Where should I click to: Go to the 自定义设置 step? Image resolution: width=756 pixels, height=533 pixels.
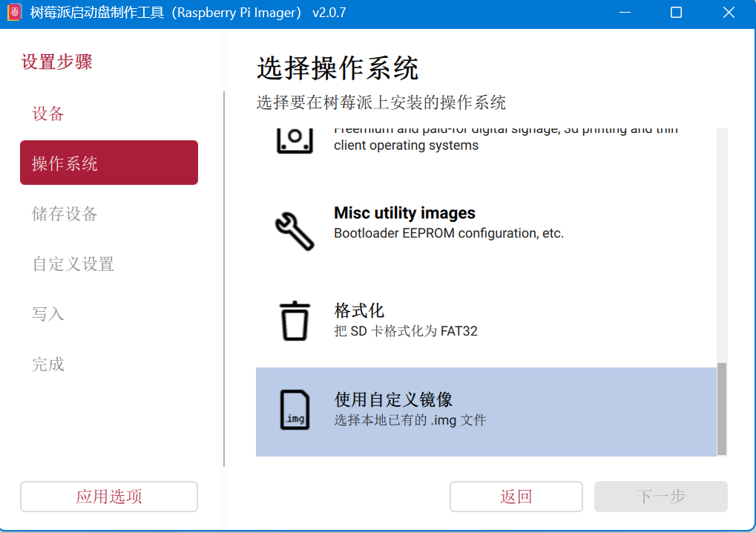[73, 264]
